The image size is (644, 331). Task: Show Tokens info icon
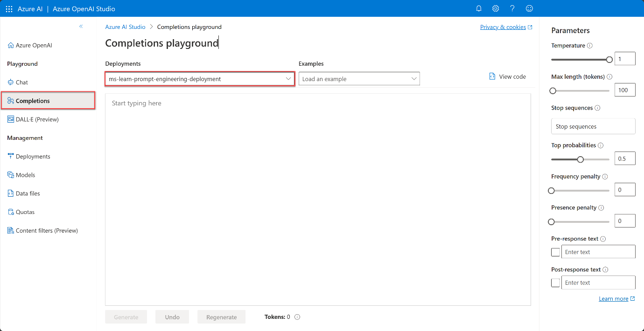click(297, 317)
